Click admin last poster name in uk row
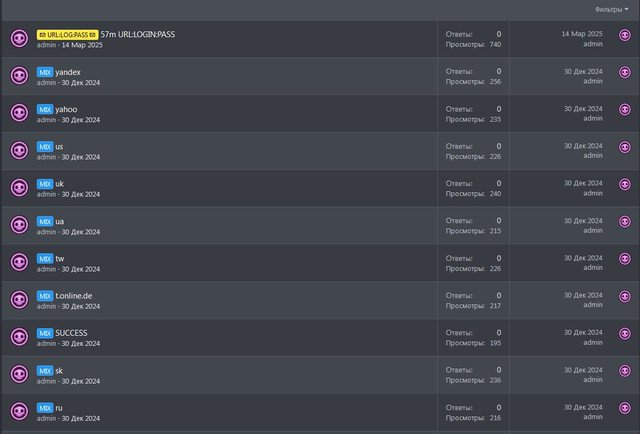The width and height of the screenshot is (640, 434). point(593,193)
